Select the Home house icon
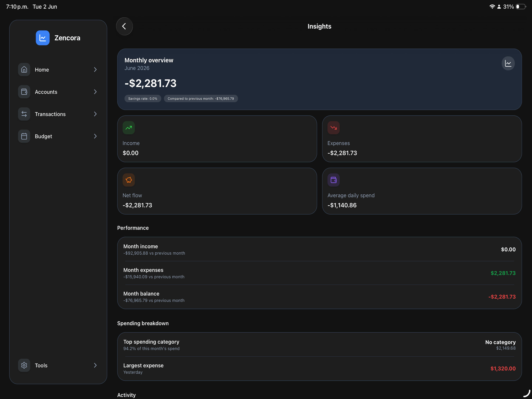 coord(24,70)
